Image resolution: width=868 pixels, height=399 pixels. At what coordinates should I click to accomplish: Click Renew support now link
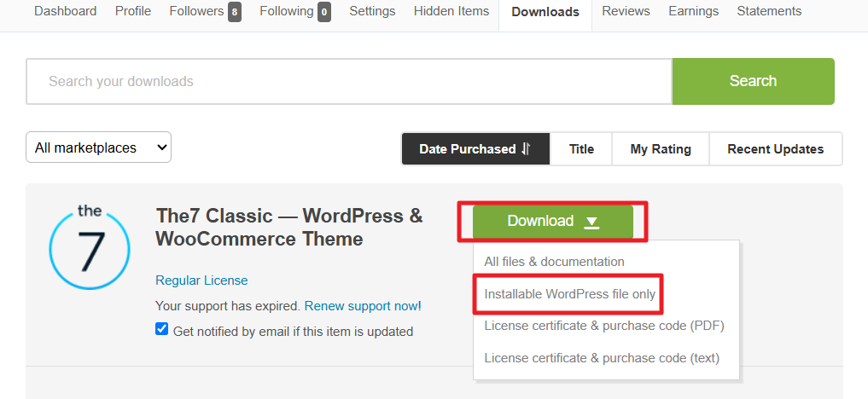363,306
